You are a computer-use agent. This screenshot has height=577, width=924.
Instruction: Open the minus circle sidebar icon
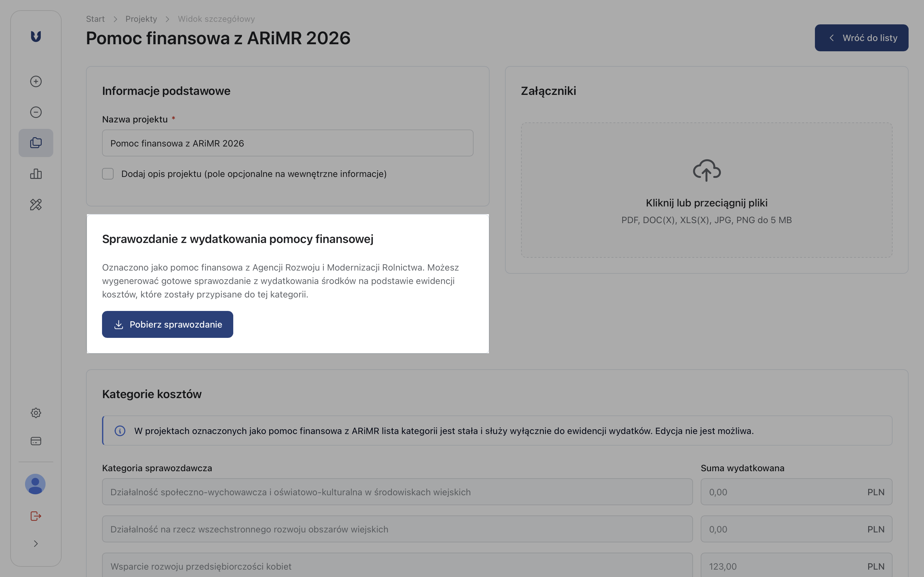coord(36,112)
